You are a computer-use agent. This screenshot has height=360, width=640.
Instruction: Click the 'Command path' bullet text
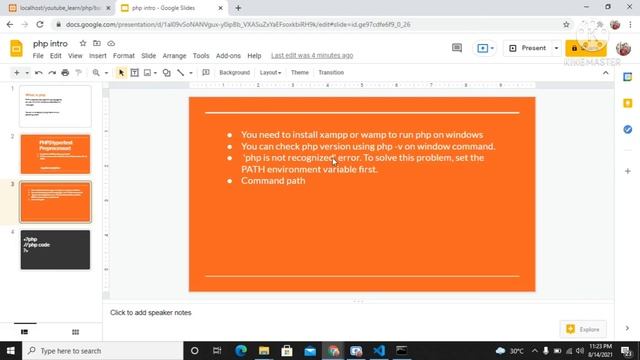[273, 180]
